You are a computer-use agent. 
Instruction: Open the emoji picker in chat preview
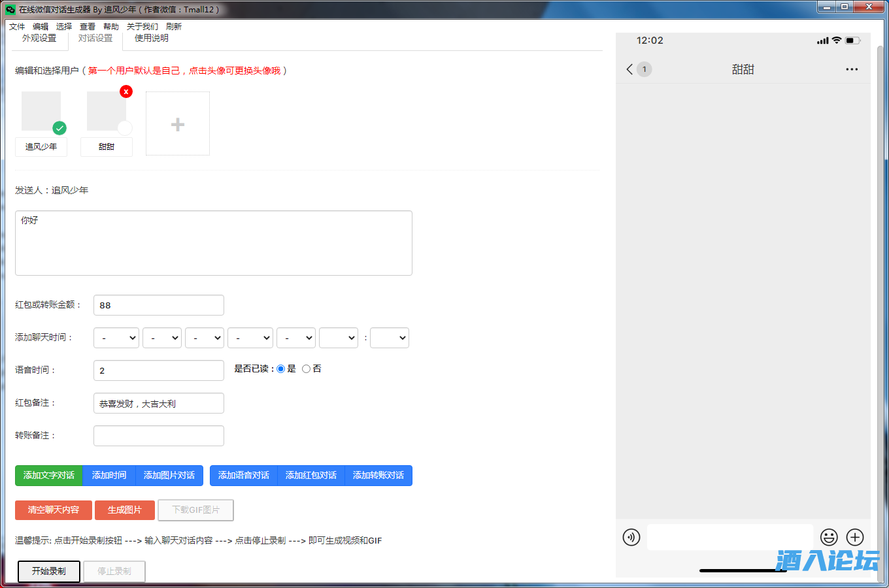click(829, 537)
